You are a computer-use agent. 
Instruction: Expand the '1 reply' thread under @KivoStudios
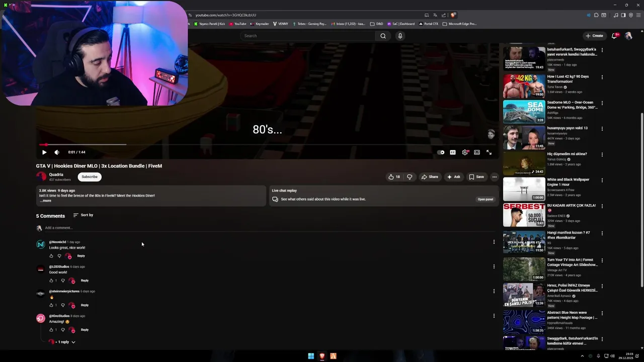tap(62, 342)
